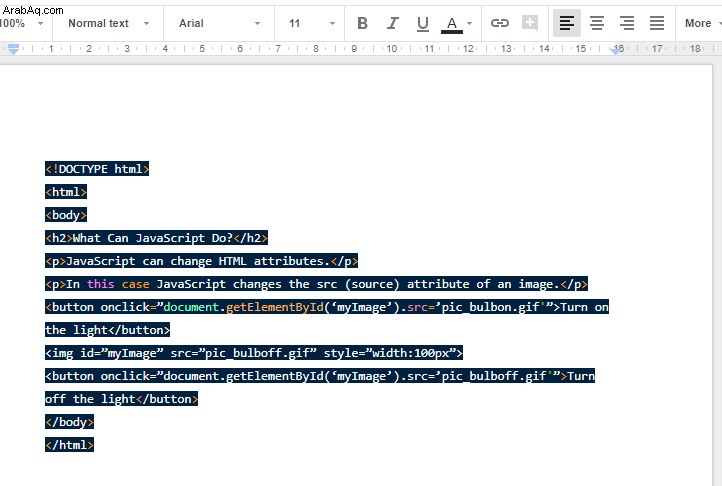Open the text color dropdown arrow
722x486 pixels.
tap(470, 23)
